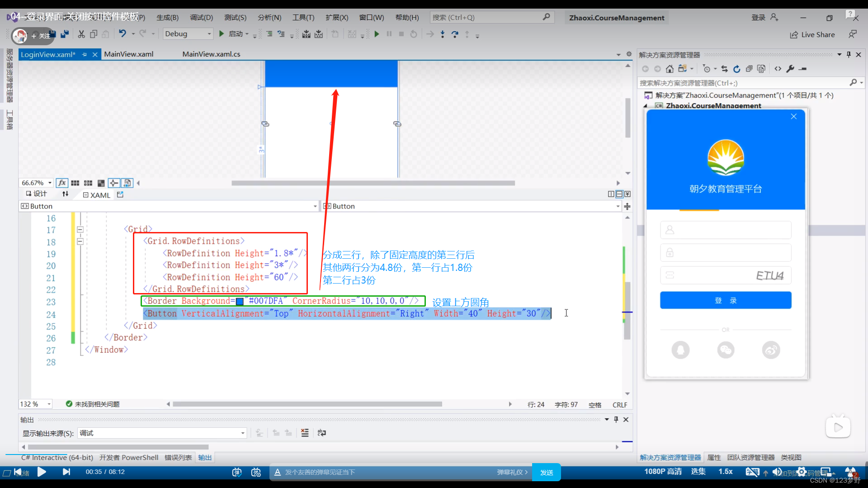Open the Debug configuration dropdown

coord(188,34)
